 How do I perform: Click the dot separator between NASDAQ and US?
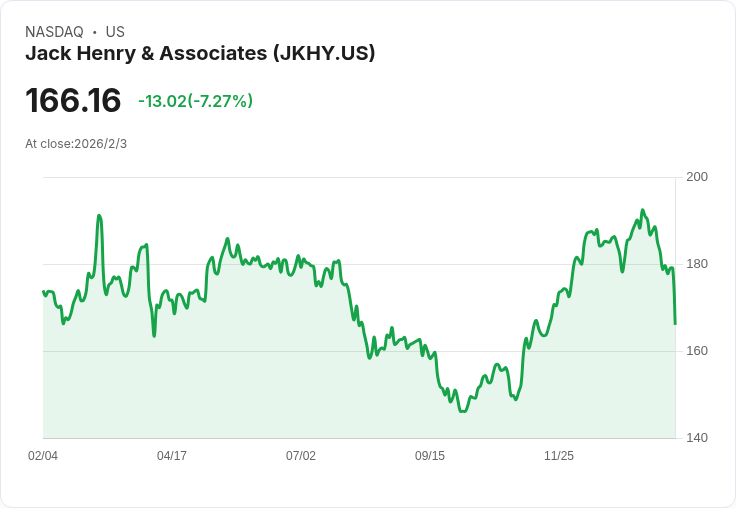pos(95,32)
